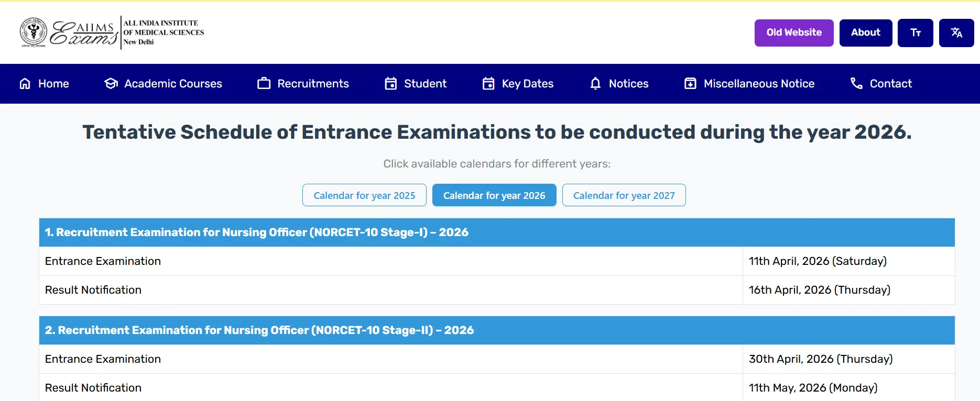Open the About page button

(866, 33)
